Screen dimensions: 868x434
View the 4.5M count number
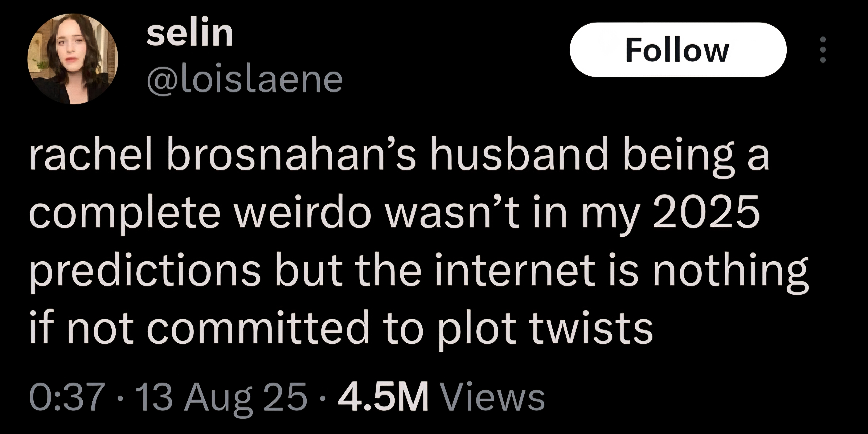[383, 397]
